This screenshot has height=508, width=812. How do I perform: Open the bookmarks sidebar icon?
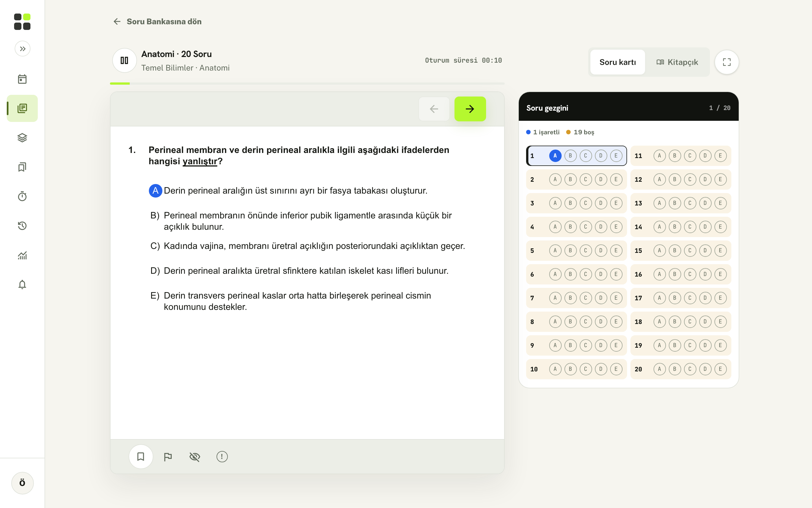point(22,167)
